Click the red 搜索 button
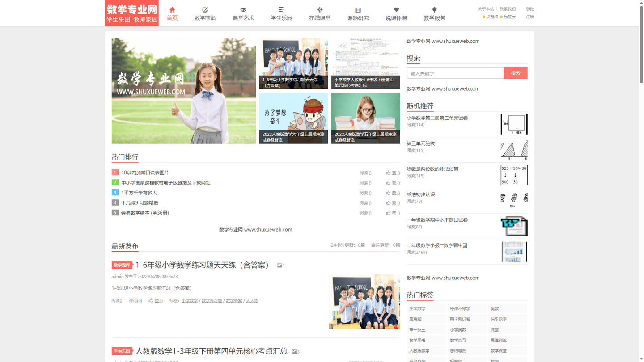Screen dimensions: 644x362 click(516, 73)
